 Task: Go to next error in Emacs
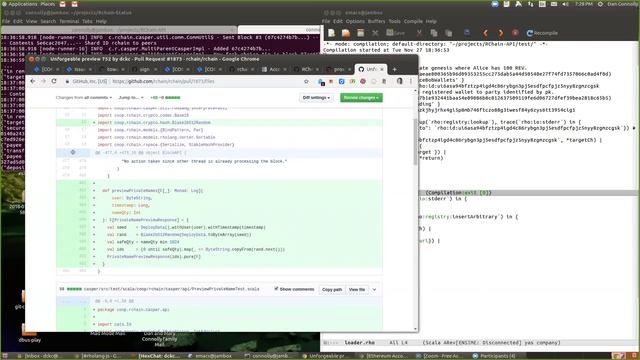[500, 33]
